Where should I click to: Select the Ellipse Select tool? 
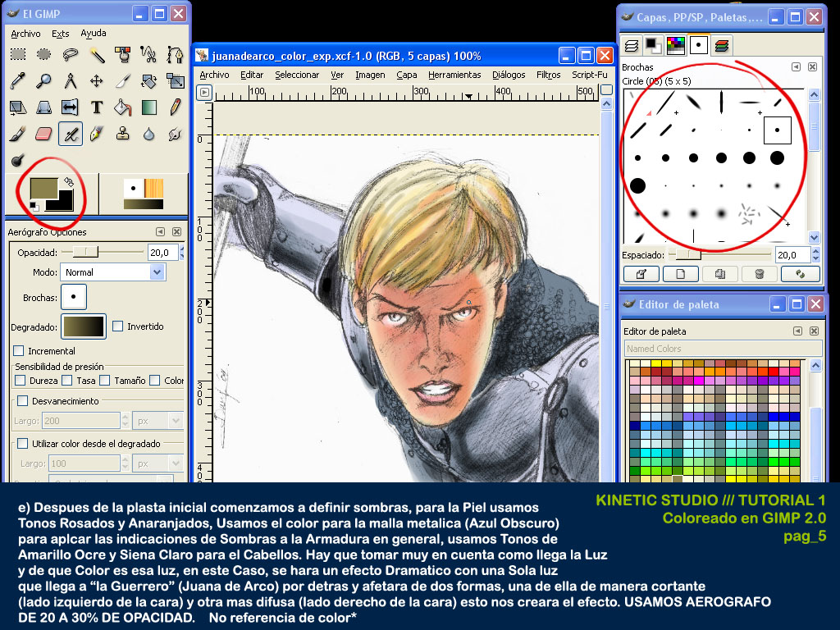44,54
